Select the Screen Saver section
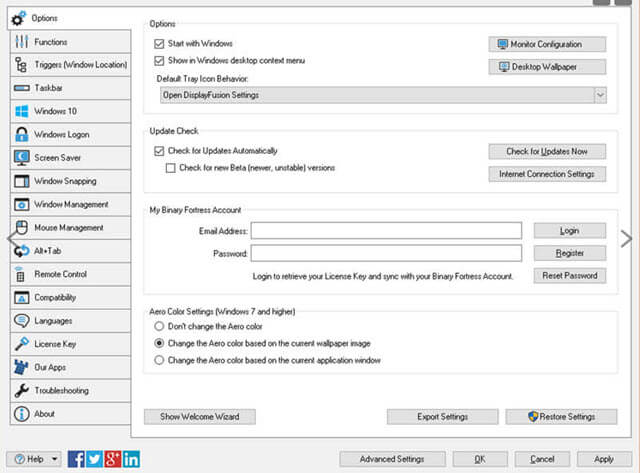This screenshot has width=640, height=473. point(70,158)
